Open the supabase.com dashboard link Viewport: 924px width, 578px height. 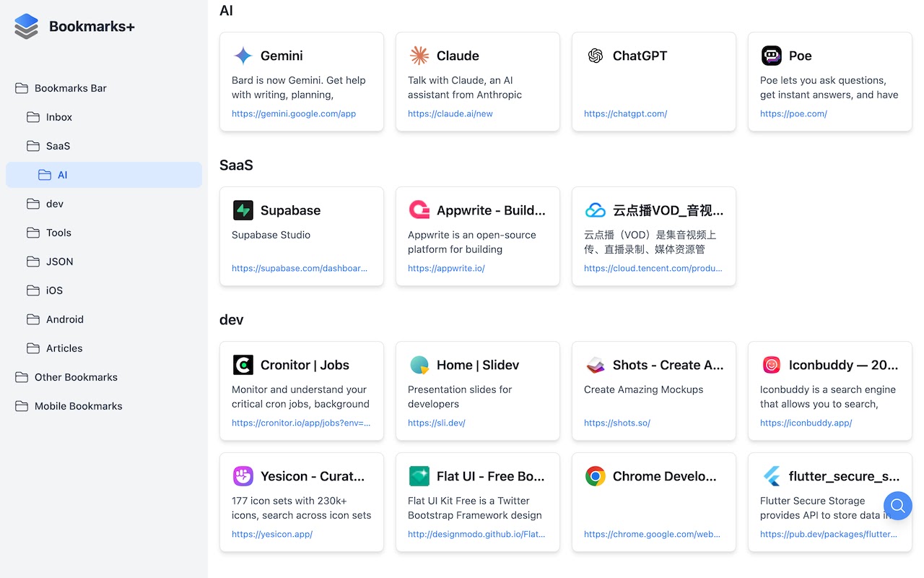pyautogui.click(x=300, y=268)
